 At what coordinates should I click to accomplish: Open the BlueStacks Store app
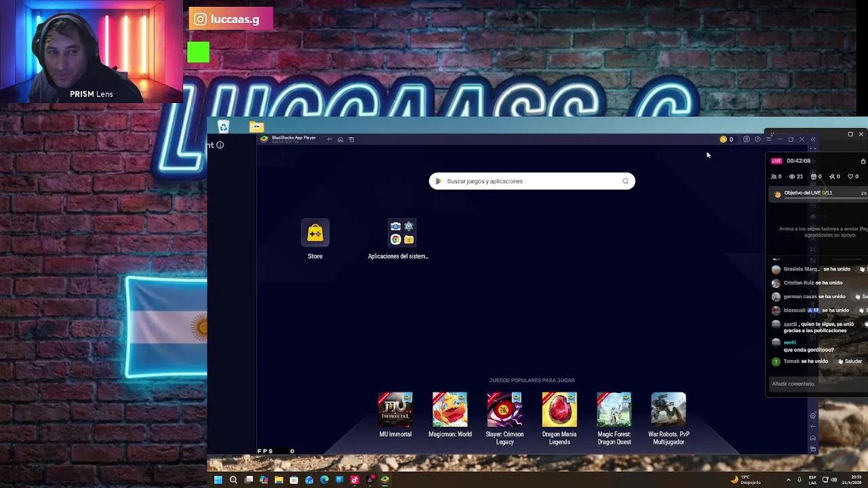pyautogui.click(x=315, y=234)
